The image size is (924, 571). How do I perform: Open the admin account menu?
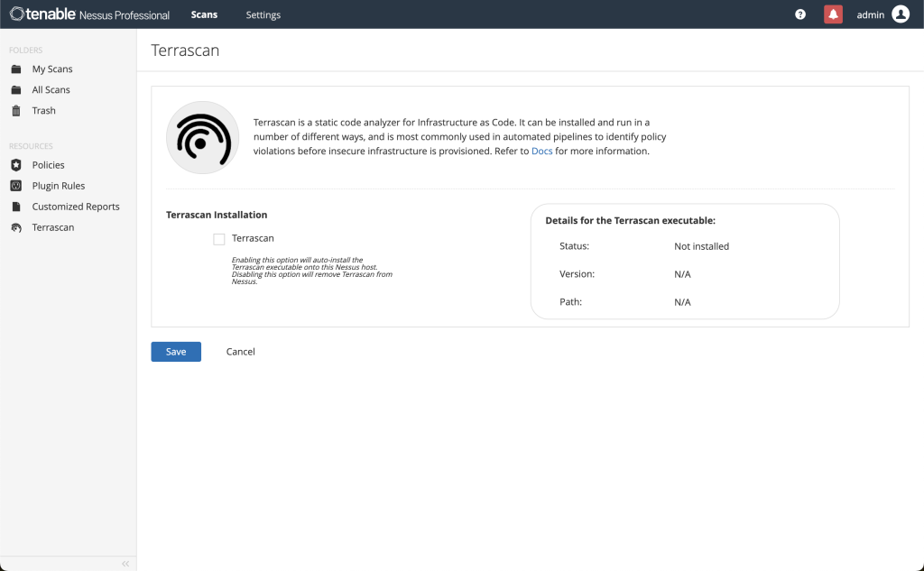871,15
